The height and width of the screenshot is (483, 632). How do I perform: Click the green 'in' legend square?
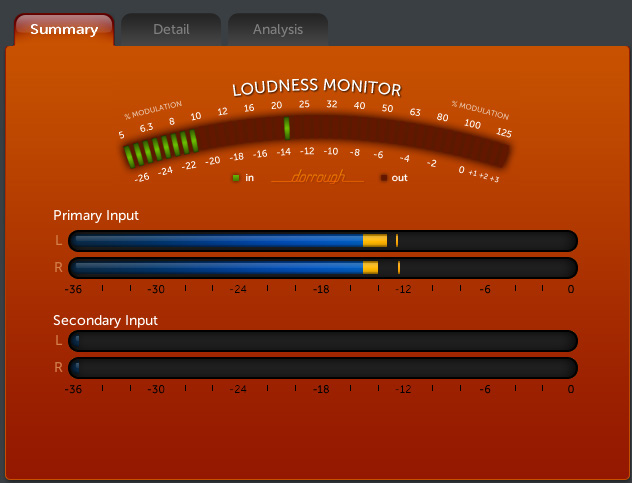(x=236, y=178)
